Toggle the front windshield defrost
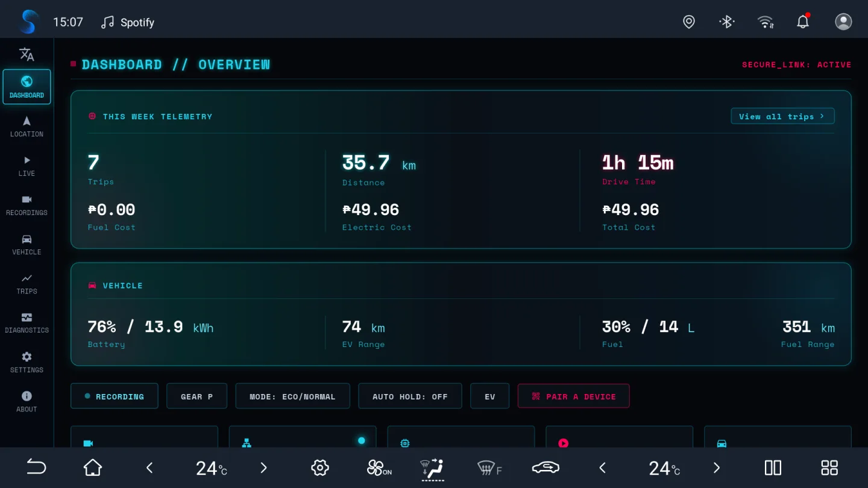 [x=489, y=468]
